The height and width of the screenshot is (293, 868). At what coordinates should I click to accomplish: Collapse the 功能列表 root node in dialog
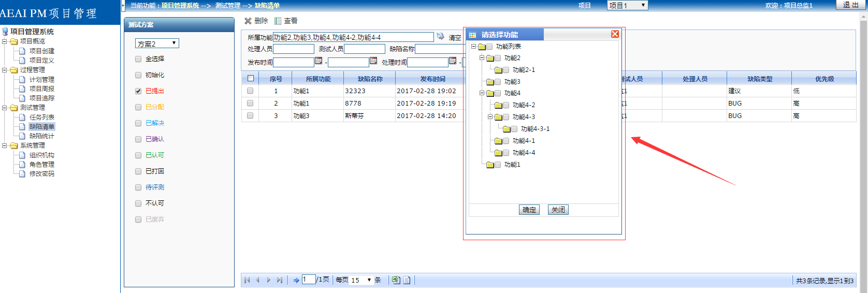pos(473,46)
